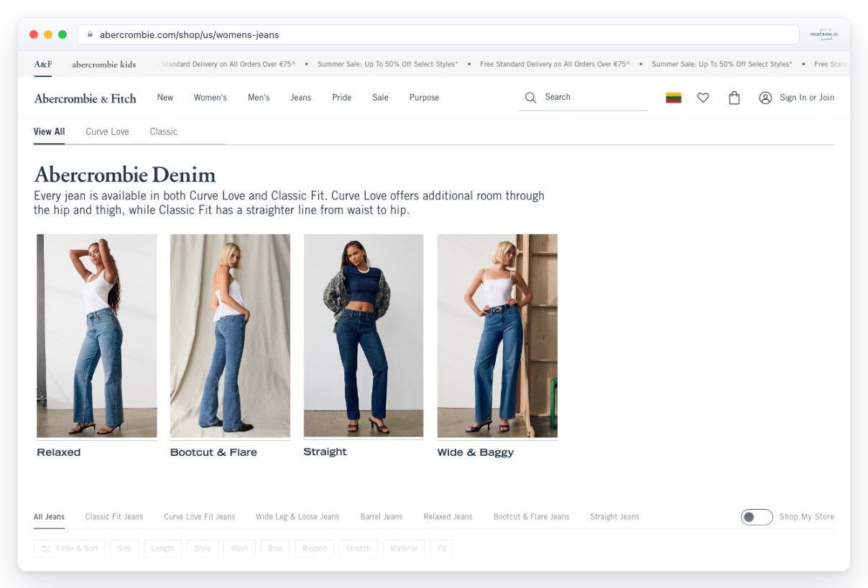This screenshot has height=588, width=868.
Task: Select the View All tab
Action: (x=49, y=131)
